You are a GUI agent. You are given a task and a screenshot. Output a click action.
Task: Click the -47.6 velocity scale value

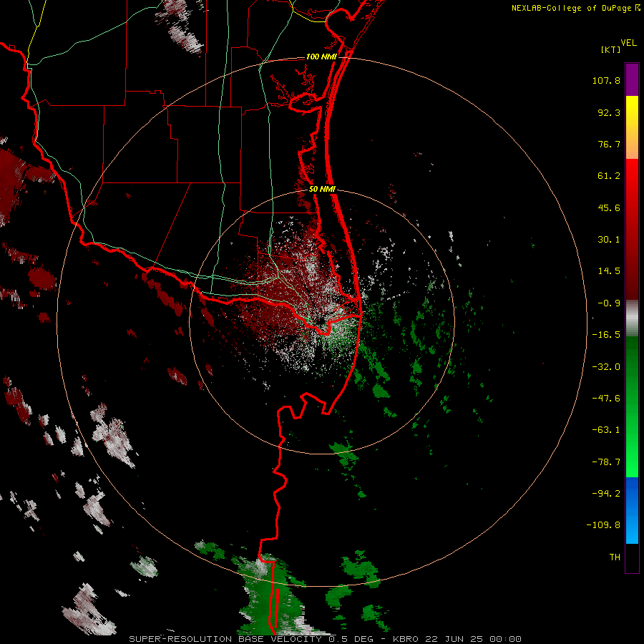(x=606, y=399)
